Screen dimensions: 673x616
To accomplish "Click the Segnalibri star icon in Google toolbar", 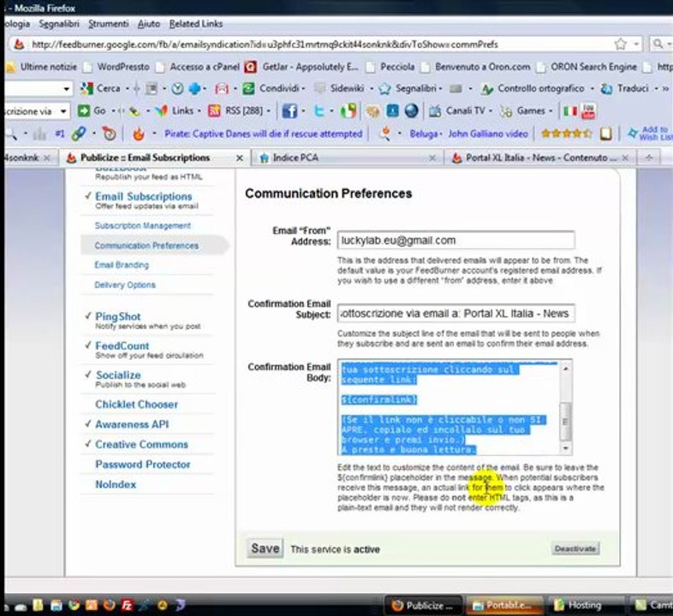I will (x=384, y=88).
